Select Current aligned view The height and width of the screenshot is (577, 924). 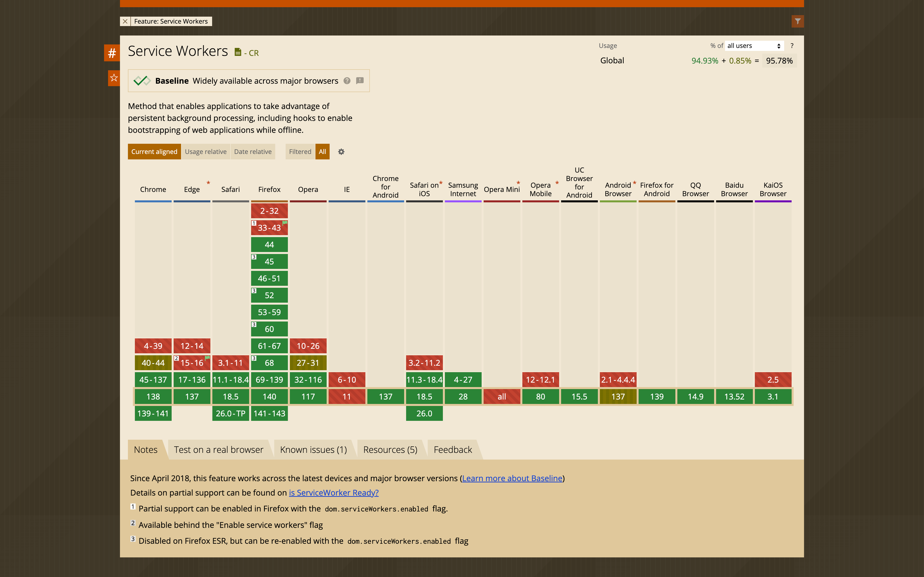154,151
